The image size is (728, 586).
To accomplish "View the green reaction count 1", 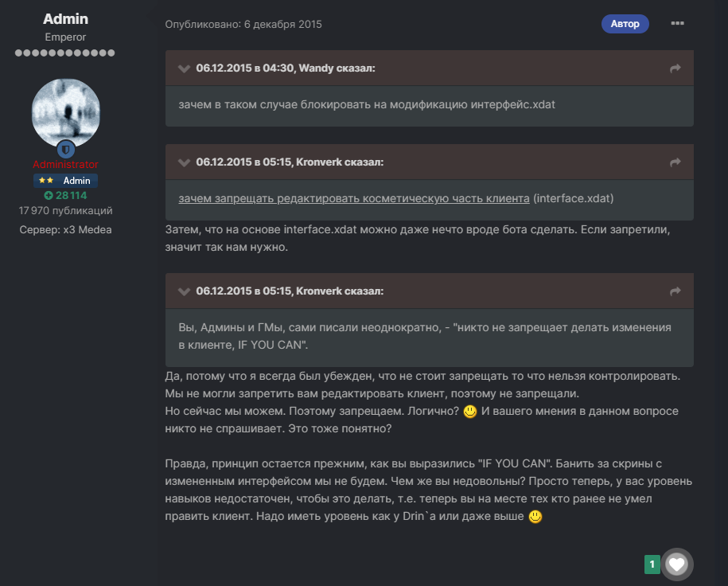I will pos(652,565).
